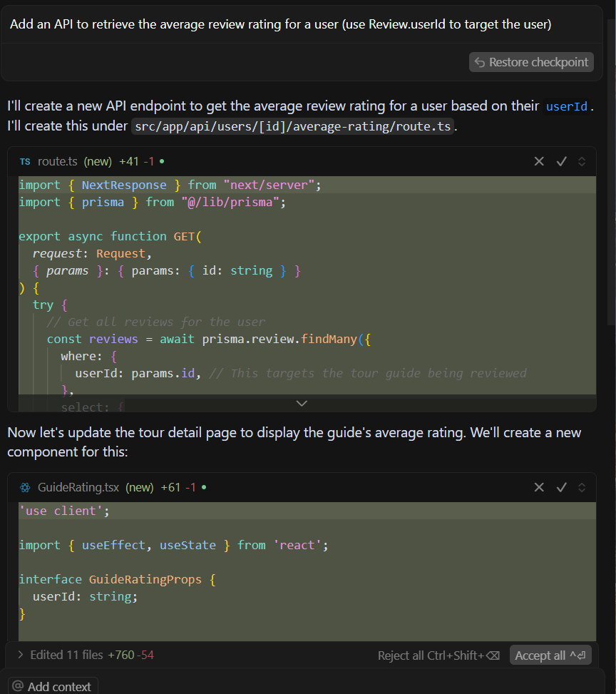Show more route.ts code with chevron down
616x694 pixels.
(302, 403)
